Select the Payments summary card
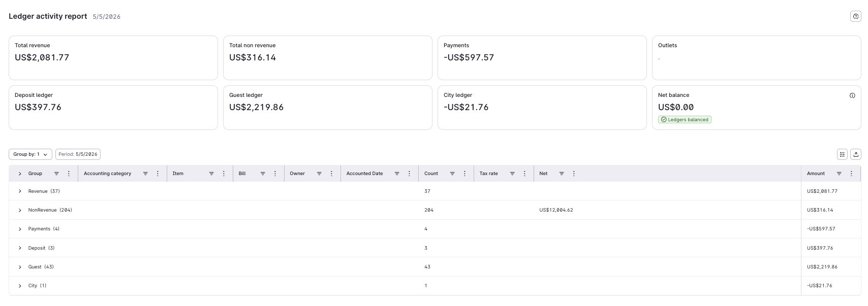 (542, 58)
